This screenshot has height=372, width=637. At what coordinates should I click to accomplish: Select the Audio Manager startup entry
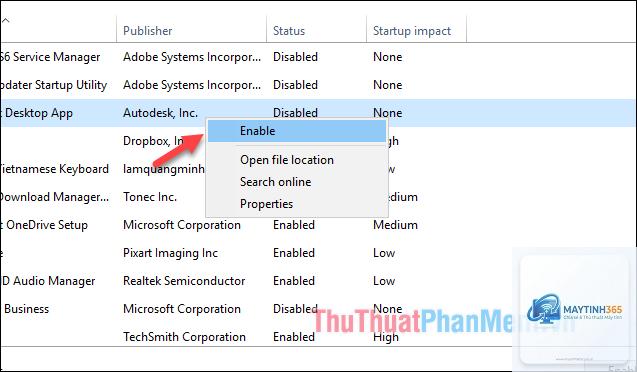tap(48, 281)
